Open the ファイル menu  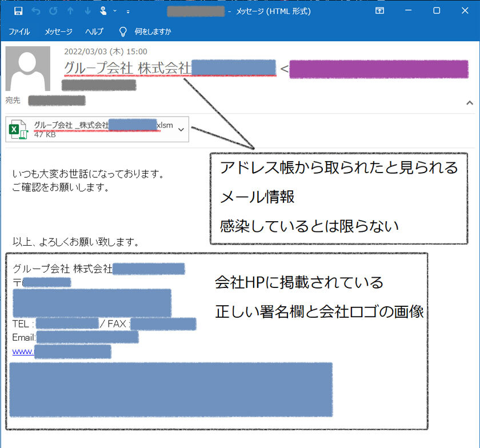pos(19,31)
